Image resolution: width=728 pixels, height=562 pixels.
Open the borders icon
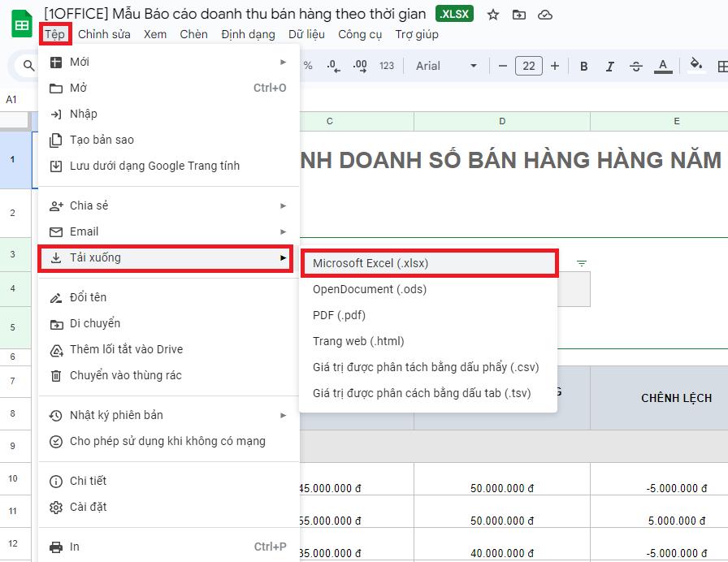click(x=721, y=66)
